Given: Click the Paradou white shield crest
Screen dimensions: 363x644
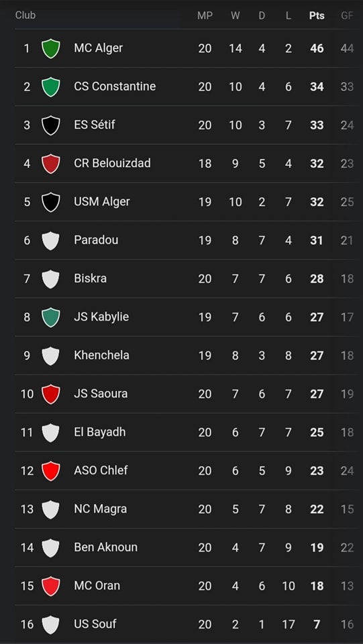Looking at the screenshot, I should click(51, 240).
